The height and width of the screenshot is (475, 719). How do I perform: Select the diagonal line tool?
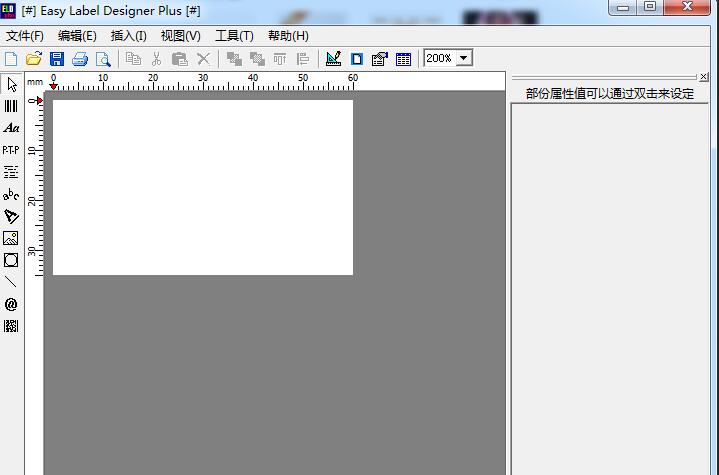11,282
